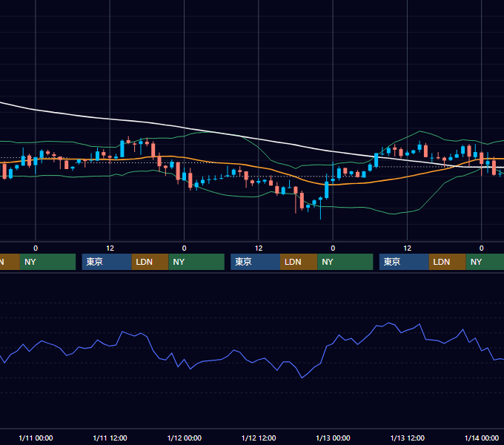Click the 1/14 00:00 date label

pos(482,438)
